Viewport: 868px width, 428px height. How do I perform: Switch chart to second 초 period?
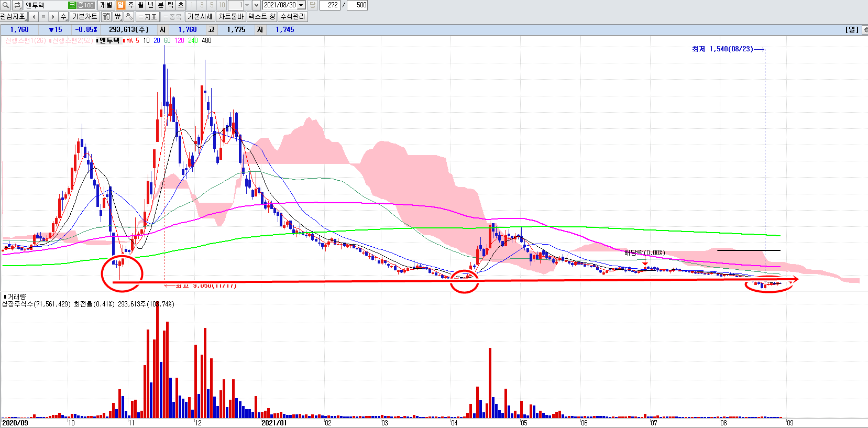coord(181,5)
